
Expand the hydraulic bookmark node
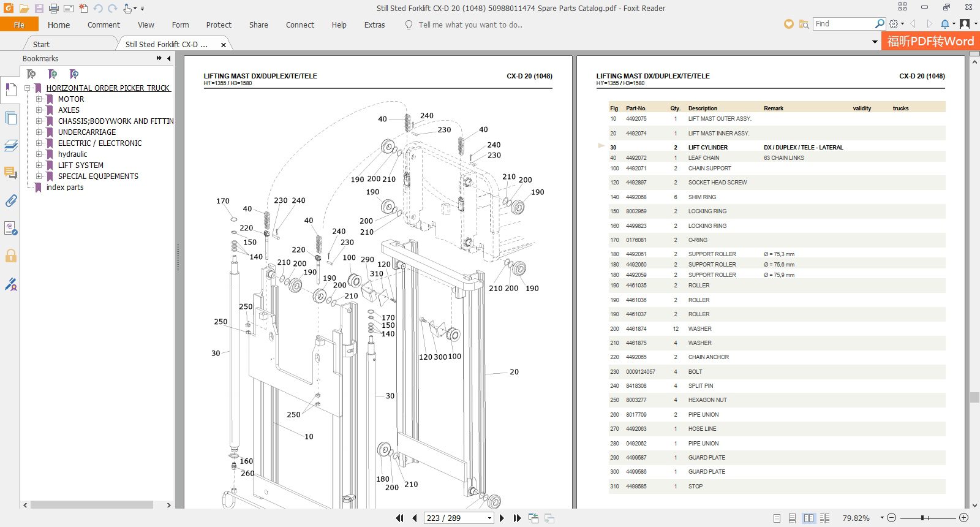39,154
